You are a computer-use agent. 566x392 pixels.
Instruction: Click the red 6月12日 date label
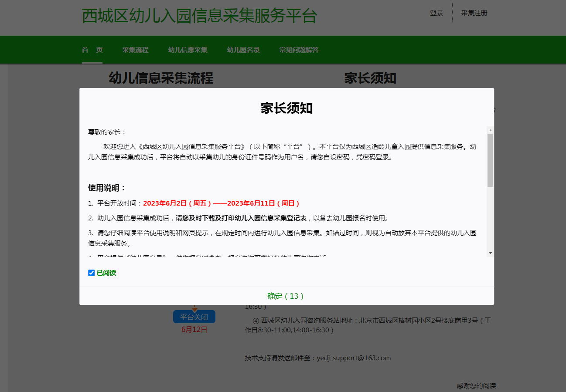pos(194,329)
